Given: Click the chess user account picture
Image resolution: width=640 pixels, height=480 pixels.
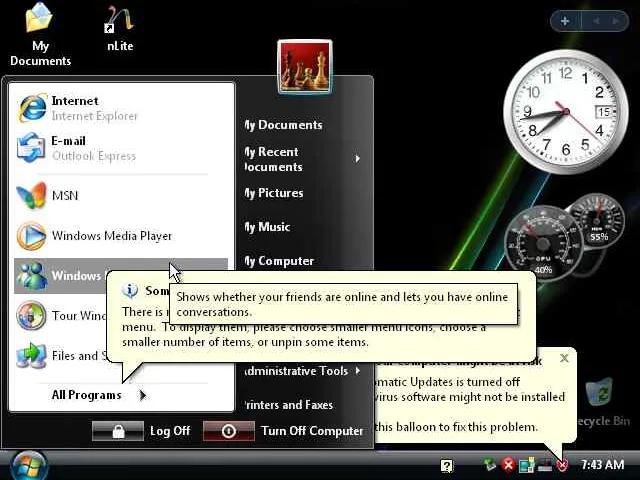Looking at the screenshot, I should click(304, 67).
